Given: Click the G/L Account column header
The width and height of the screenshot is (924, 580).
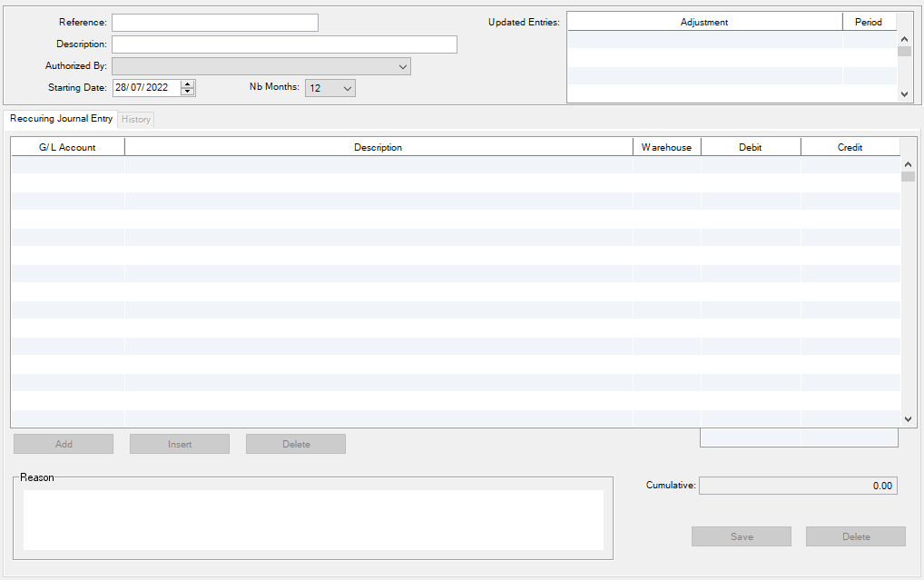Looking at the screenshot, I should pyautogui.click(x=67, y=147).
